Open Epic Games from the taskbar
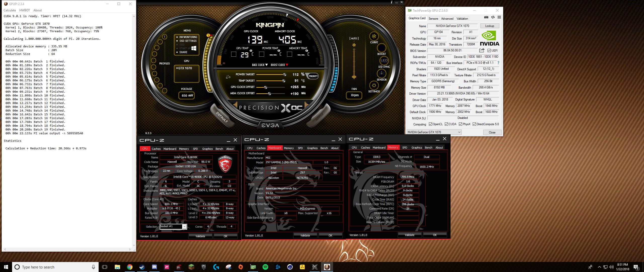The width and height of the screenshot is (644, 272). coord(204,267)
